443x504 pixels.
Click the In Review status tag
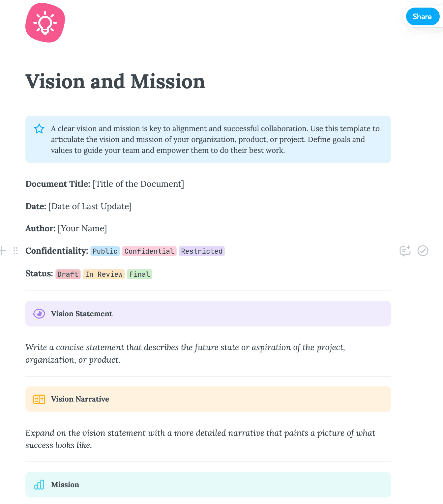pyautogui.click(x=103, y=274)
